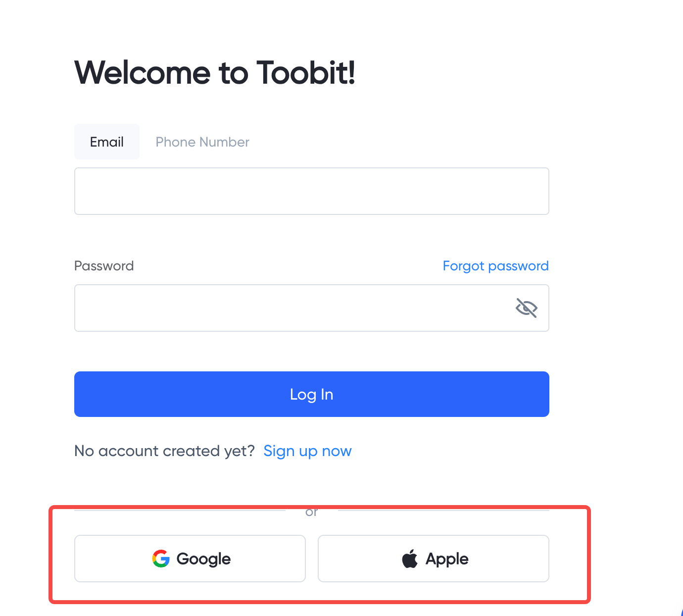The image size is (683, 616).
Task: Click the Welcome to Toobit! heading
Action: [x=215, y=73]
